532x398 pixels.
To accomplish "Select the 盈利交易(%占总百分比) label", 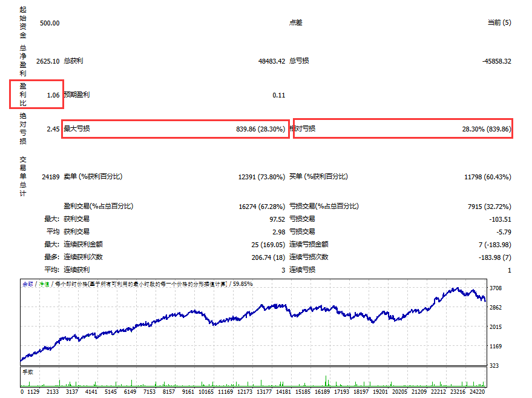I will 99,206.
